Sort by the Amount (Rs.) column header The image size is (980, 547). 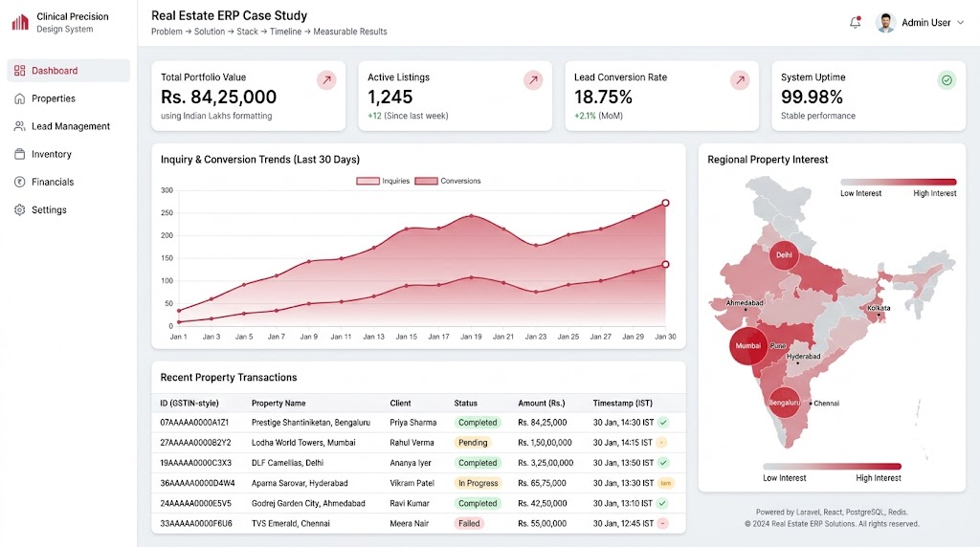542,404
